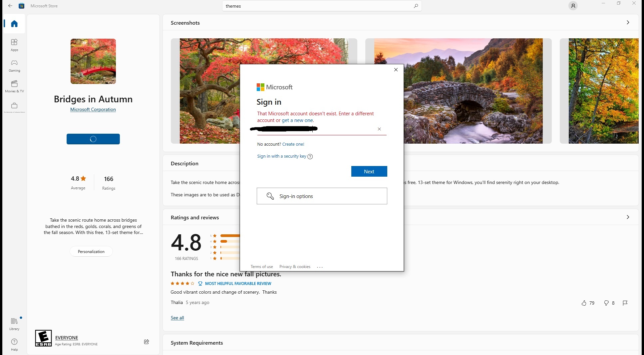644x355 pixels.
Task: Click the Next button
Action: 369,171
